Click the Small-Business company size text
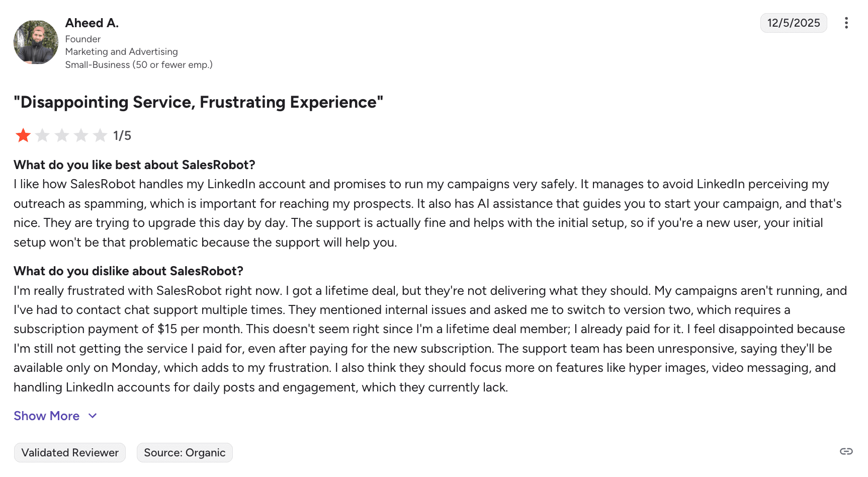Screen dimensions: 868x477 point(139,65)
